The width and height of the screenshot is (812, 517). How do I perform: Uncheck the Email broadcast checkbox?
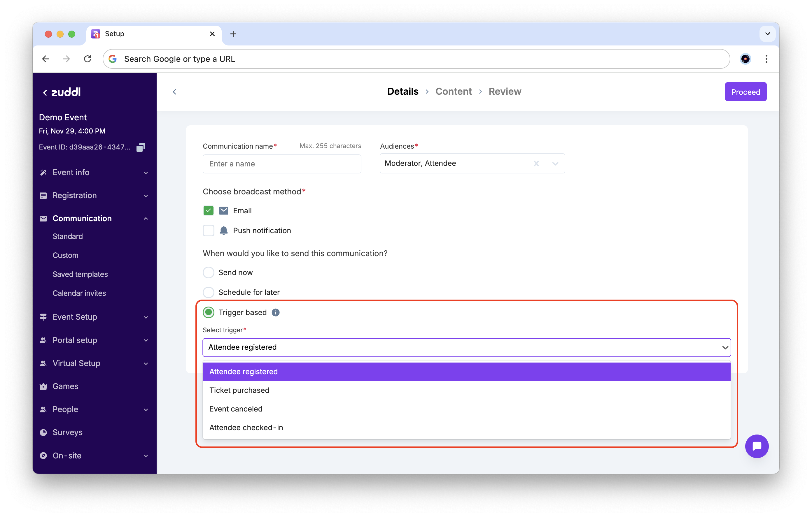pyautogui.click(x=208, y=211)
